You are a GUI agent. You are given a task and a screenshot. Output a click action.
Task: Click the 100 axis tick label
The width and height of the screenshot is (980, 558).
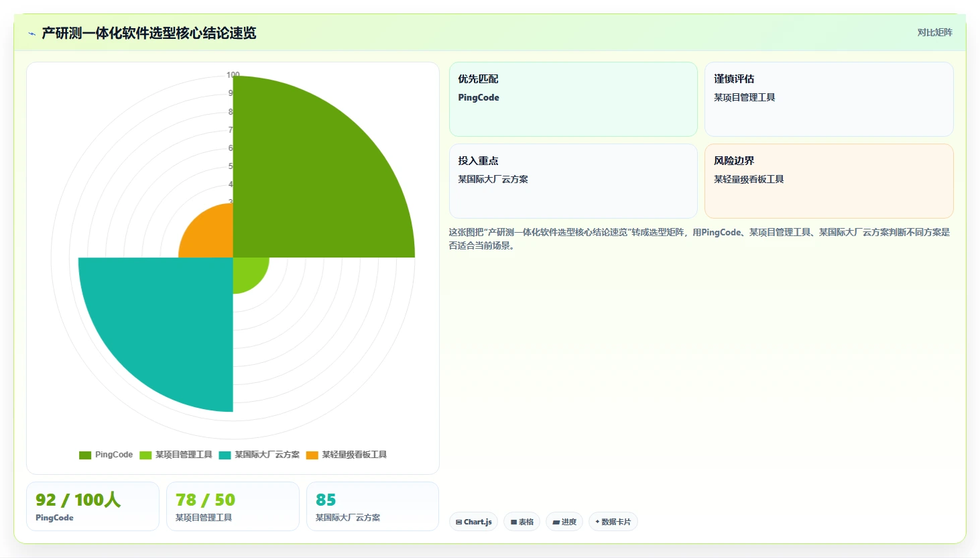(x=233, y=75)
